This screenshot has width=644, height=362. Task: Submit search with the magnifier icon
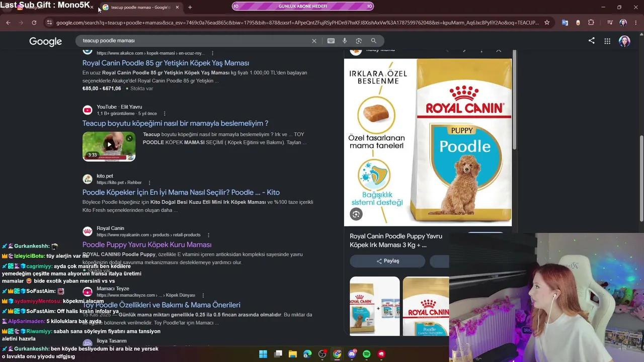(x=373, y=41)
